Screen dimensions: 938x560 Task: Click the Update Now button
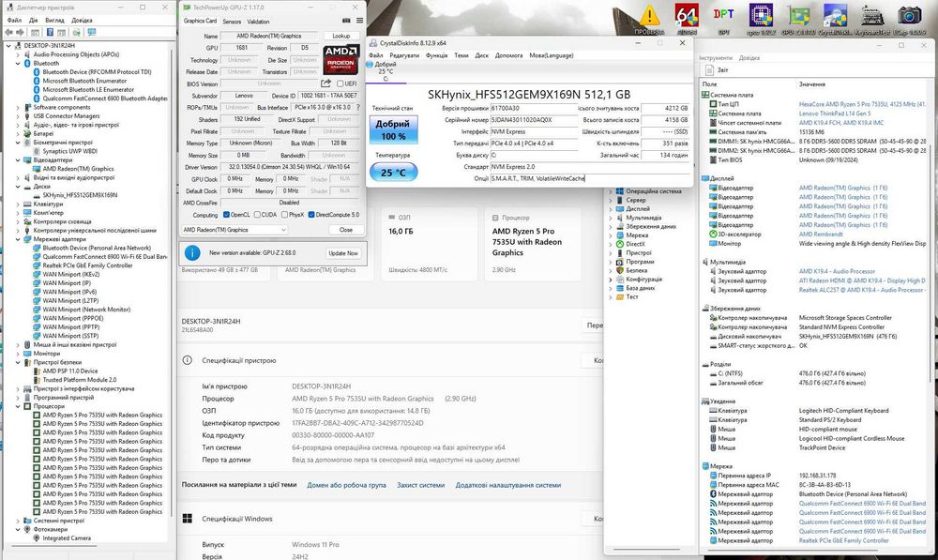[x=343, y=253]
